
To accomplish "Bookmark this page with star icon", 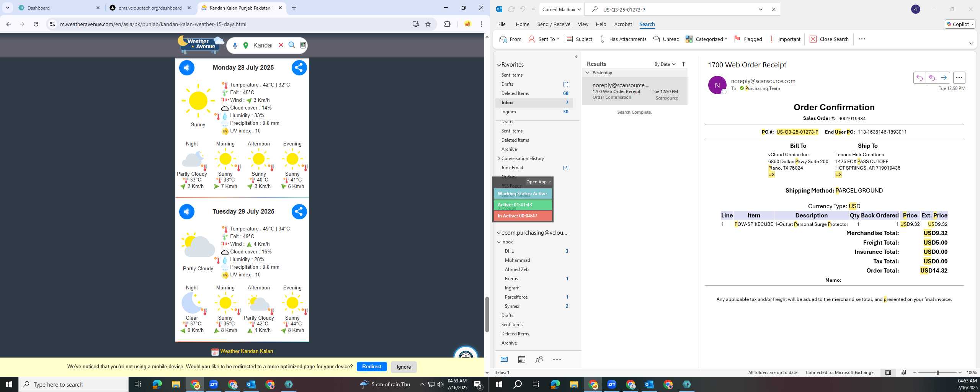I will pos(428,24).
